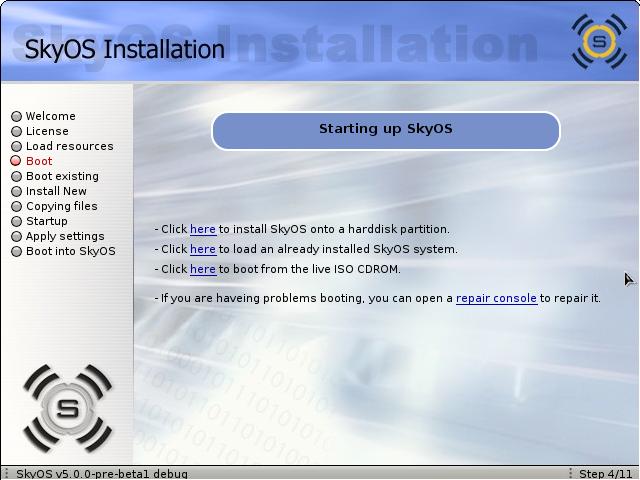Click the status bar grip left of version text
The width and height of the screenshot is (640, 480).
(x=6, y=473)
